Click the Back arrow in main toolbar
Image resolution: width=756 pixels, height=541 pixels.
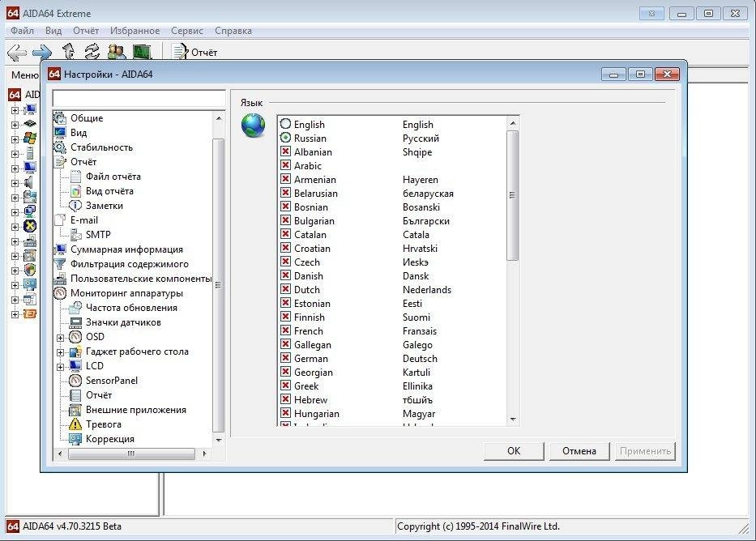[17, 53]
